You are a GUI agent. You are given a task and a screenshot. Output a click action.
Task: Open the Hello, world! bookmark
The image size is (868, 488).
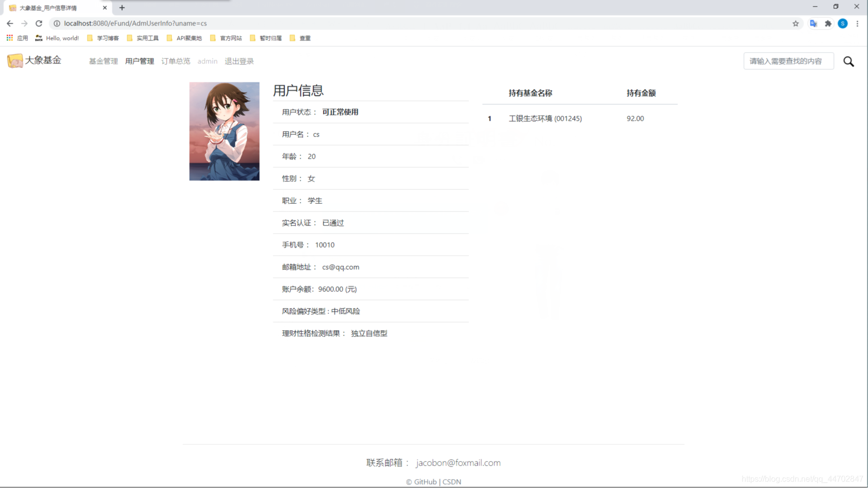57,38
